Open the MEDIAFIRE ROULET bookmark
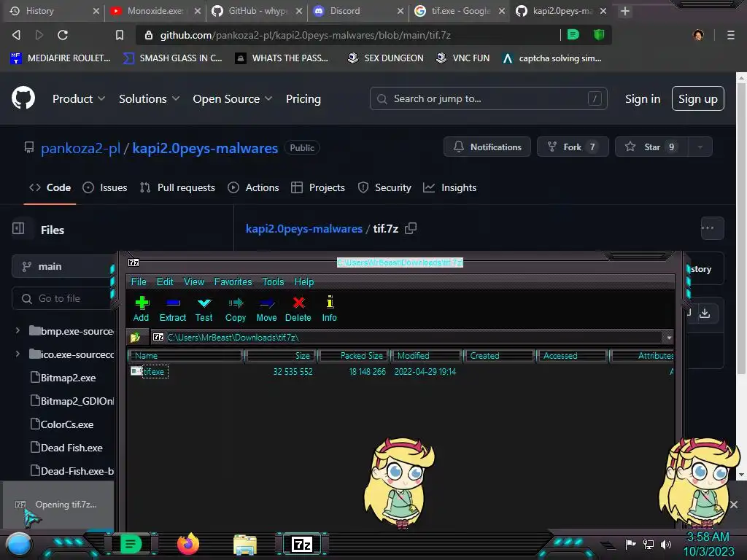 pyautogui.click(x=61, y=58)
